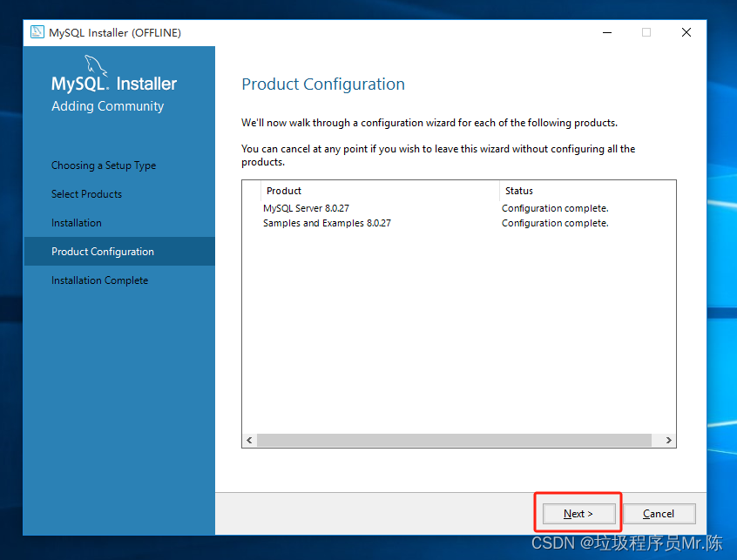
Task: Select the Installation step in sidebar
Action: coord(77,223)
